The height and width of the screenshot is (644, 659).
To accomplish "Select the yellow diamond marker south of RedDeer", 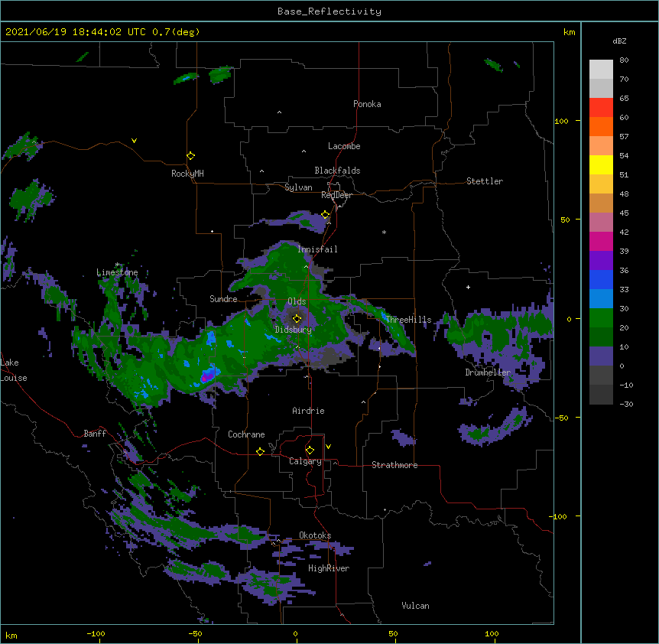I will (326, 215).
